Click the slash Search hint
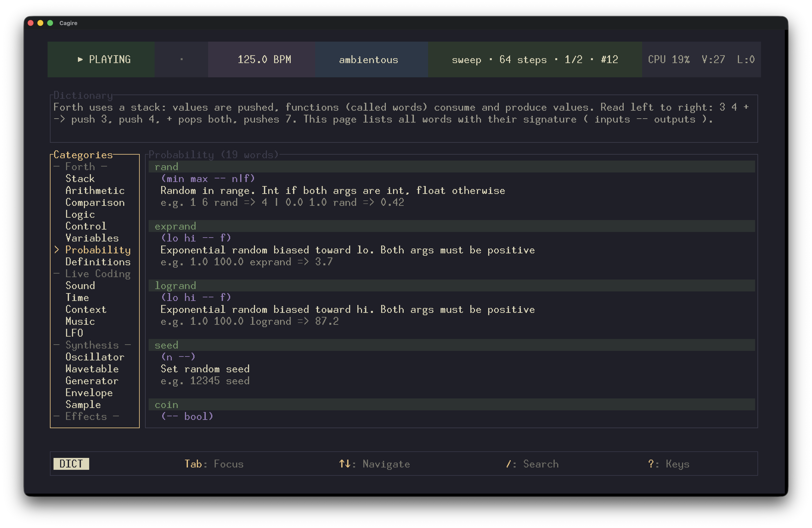This screenshot has height=528, width=812. point(532,464)
